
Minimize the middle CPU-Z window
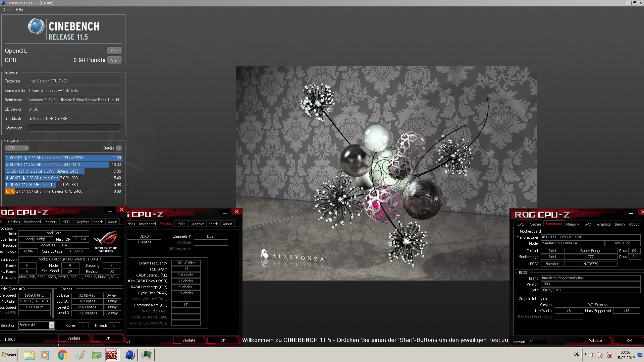point(225,213)
